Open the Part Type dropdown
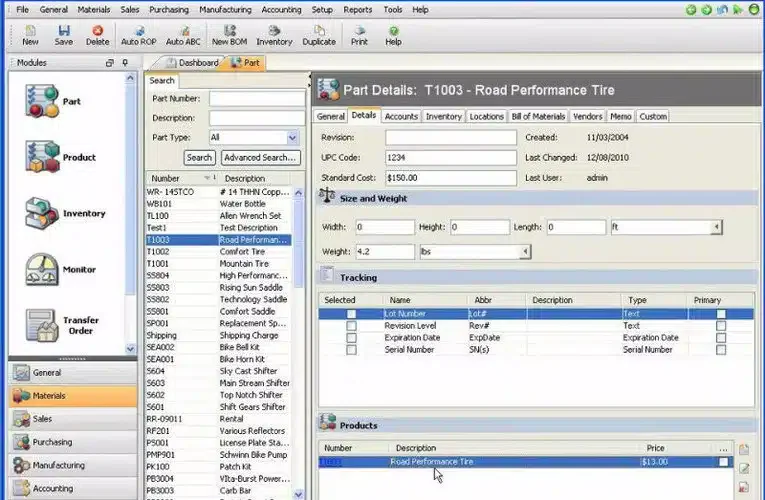The image size is (765, 500). (292, 138)
